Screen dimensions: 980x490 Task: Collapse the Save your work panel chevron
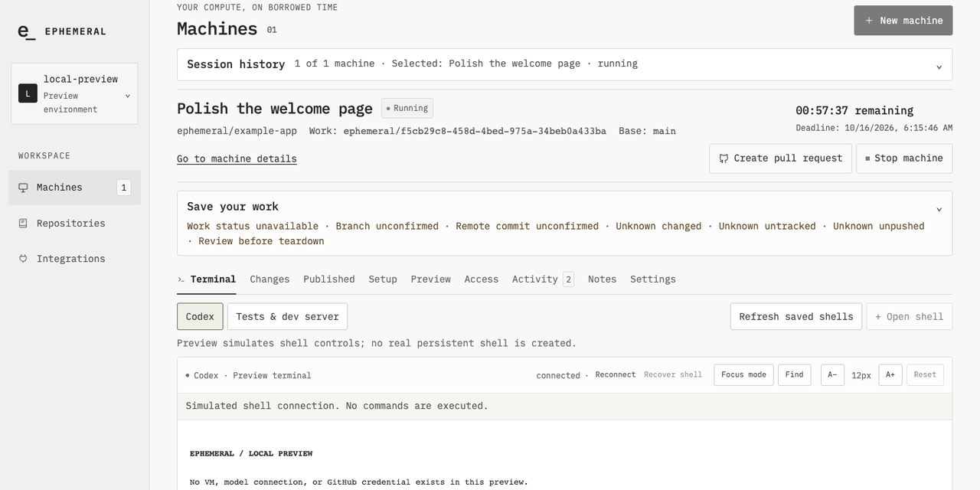(939, 209)
